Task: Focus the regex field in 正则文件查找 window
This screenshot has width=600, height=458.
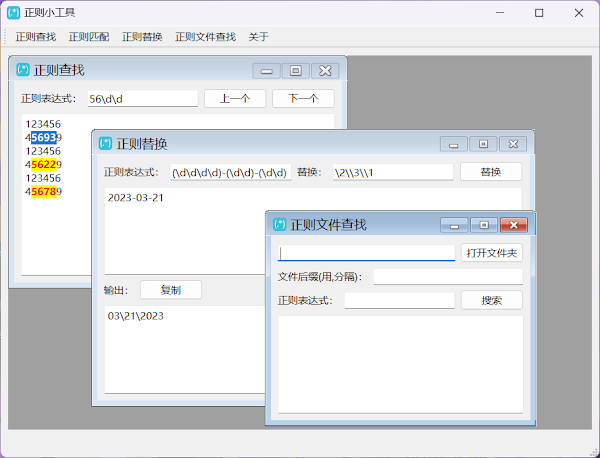Action: click(399, 300)
